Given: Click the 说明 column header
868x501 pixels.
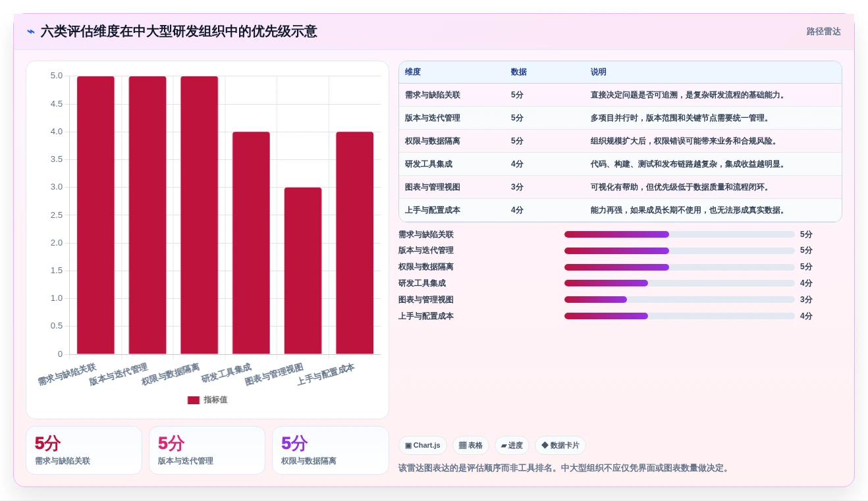Looking at the screenshot, I should [x=599, y=72].
